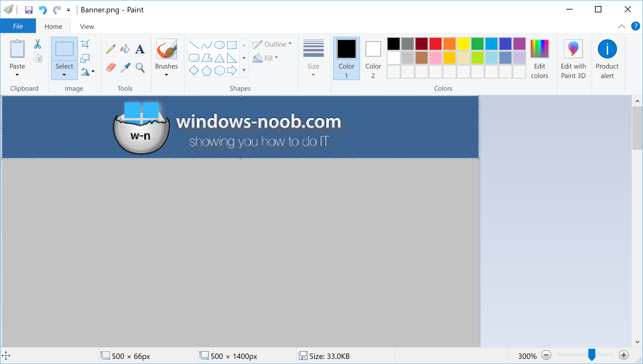Click the Copy icon in Clipboard
643x364 pixels.
(x=37, y=57)
